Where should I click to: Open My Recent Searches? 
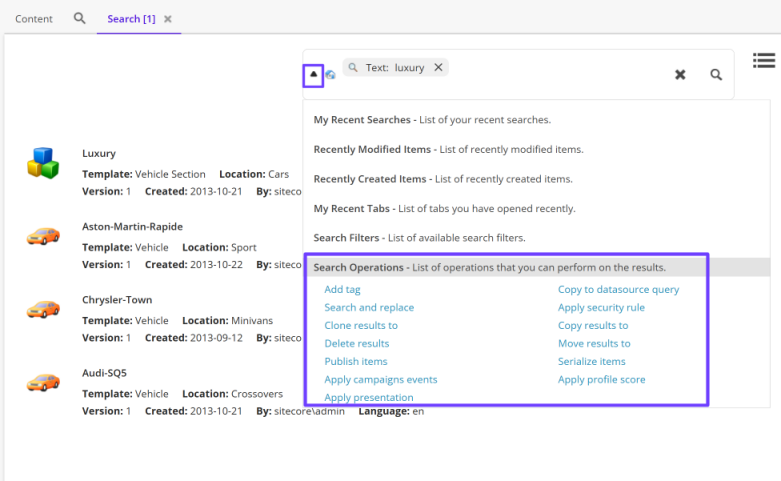(432, 120)
